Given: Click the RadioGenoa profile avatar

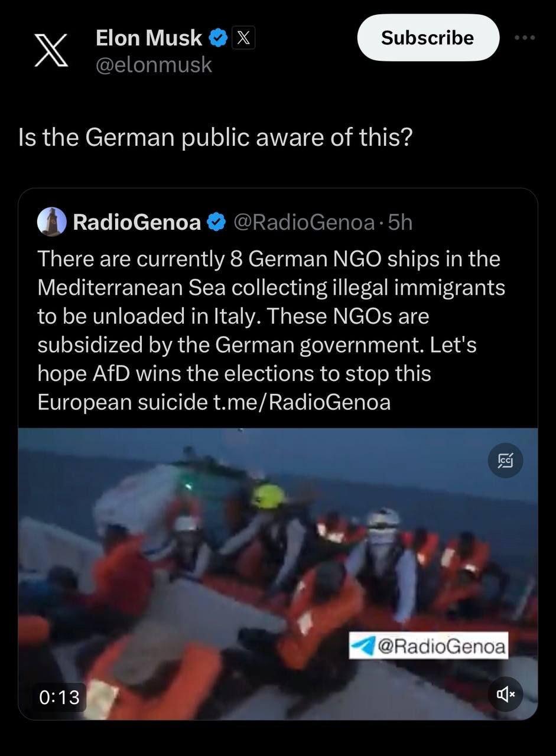Looking at the screenshot, I should pos(52,221).
